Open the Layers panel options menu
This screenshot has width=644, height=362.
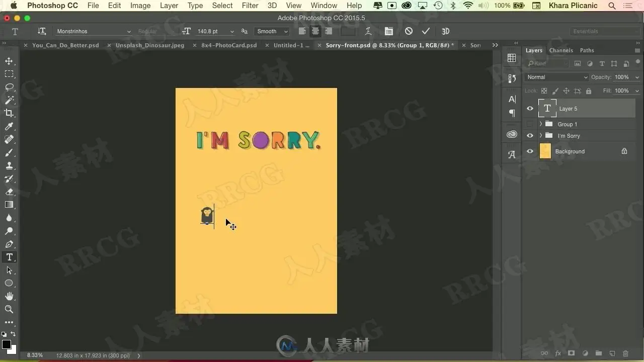click(638, 50)
